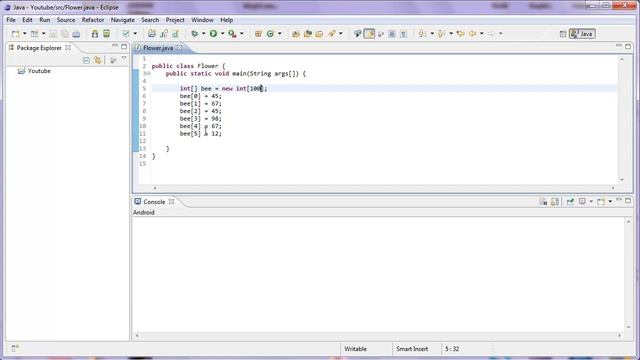Screen dimensions: 640x360
Task: Open the File menu
Action: click(x=11, y=20)
